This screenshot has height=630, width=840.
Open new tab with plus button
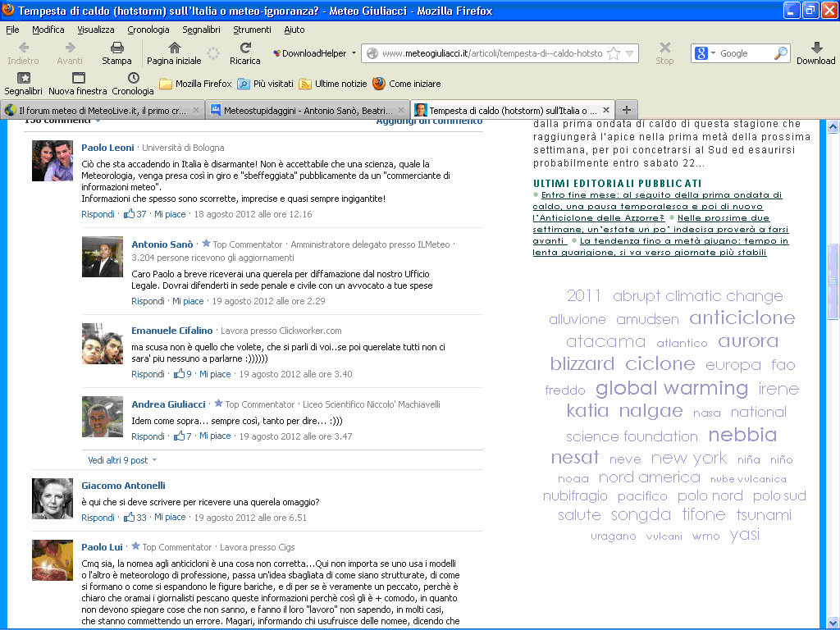pyautogui.click(x=626, y=110)
